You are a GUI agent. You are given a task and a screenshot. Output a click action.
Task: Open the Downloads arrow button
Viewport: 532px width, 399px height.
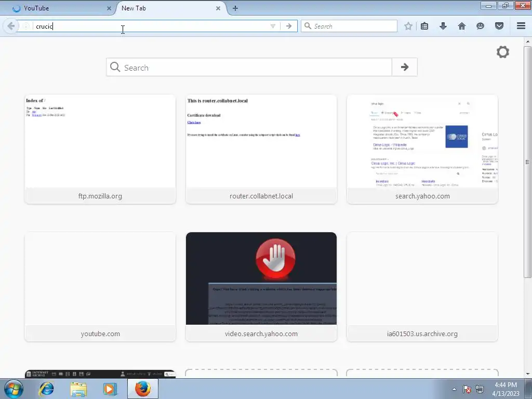443,26
